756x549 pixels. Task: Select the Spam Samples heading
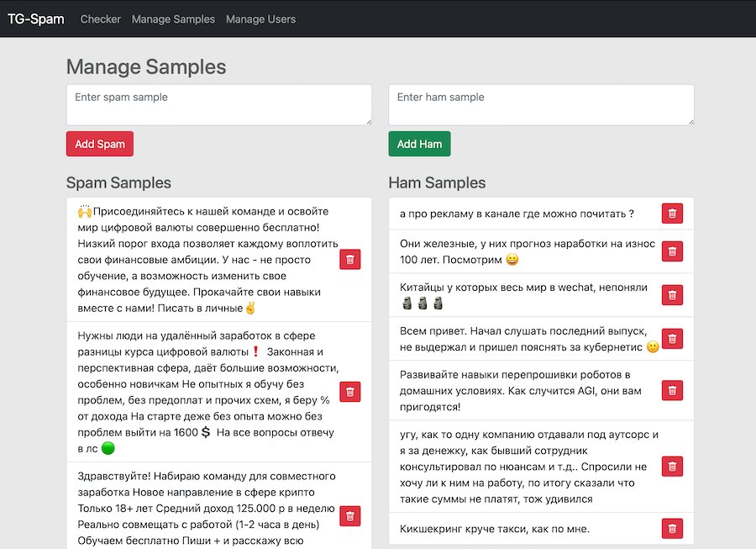(x=118, y=182)
